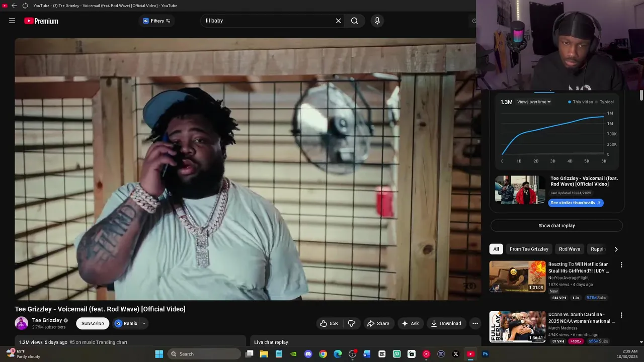Viewport: 644px width, 362px height.
Task: Open CapCut from the taskbar
Action: click(x=382, y=354)
